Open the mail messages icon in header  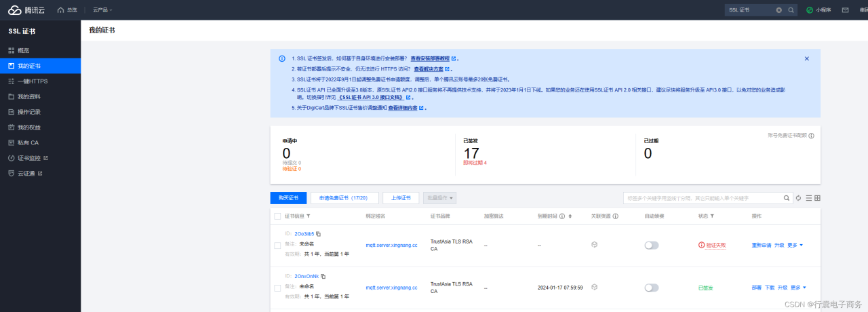tap(845, 10)
